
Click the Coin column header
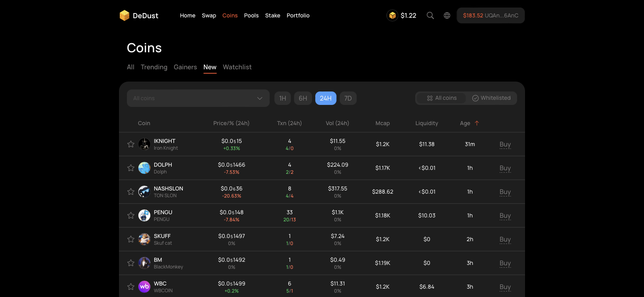[144, 123]
